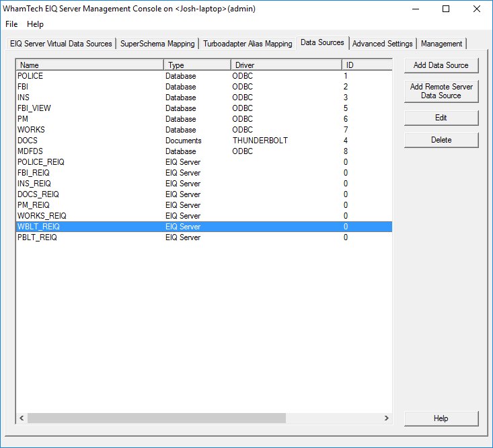493x448 pixels.
Task: Click the Delete button
Action: tap(441, 140)
